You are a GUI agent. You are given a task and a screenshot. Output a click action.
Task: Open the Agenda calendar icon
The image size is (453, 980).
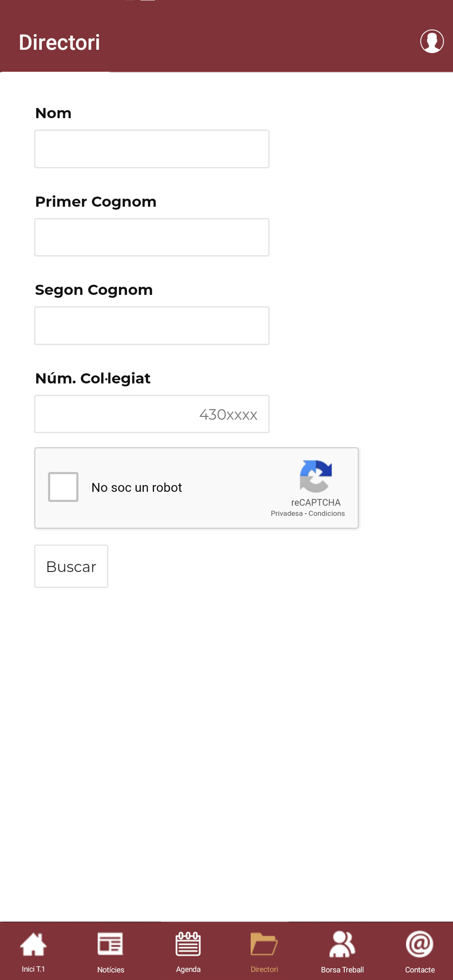coord(188,944)
